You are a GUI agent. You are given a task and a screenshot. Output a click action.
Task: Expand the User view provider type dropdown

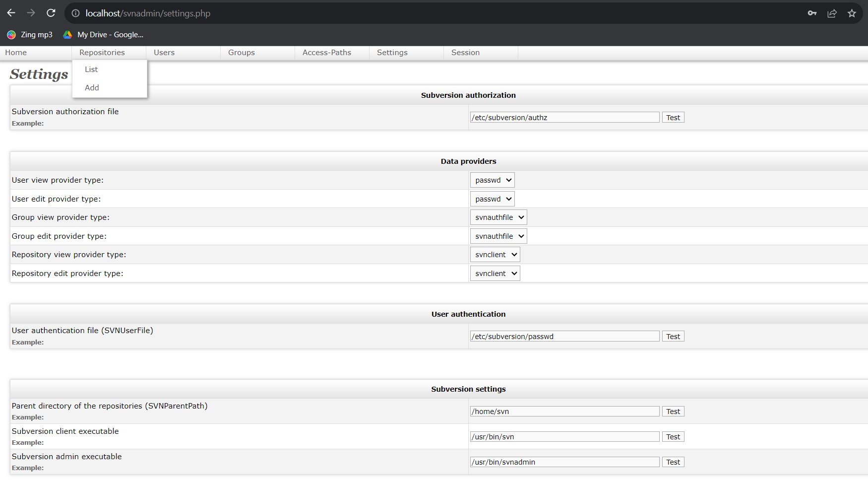(492, 180)
